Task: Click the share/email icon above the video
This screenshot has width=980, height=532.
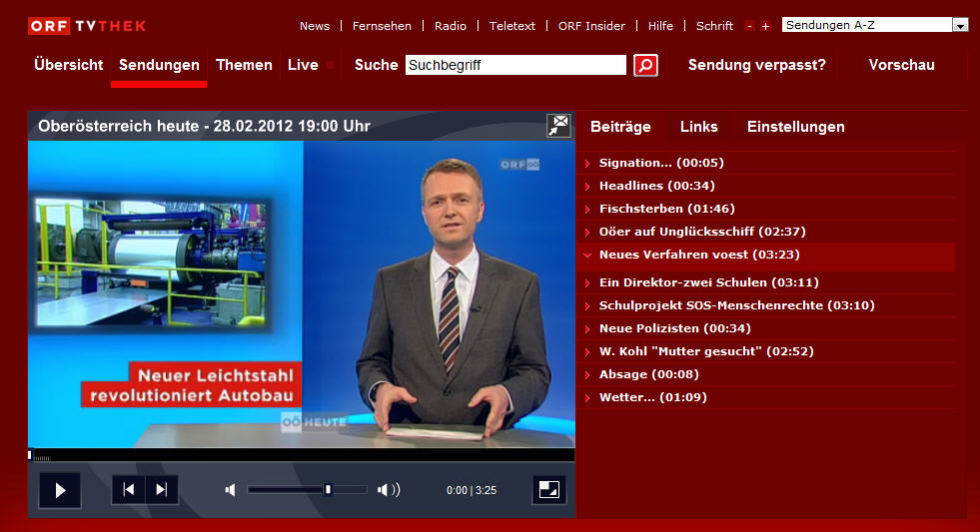Action: pos(558,126)
